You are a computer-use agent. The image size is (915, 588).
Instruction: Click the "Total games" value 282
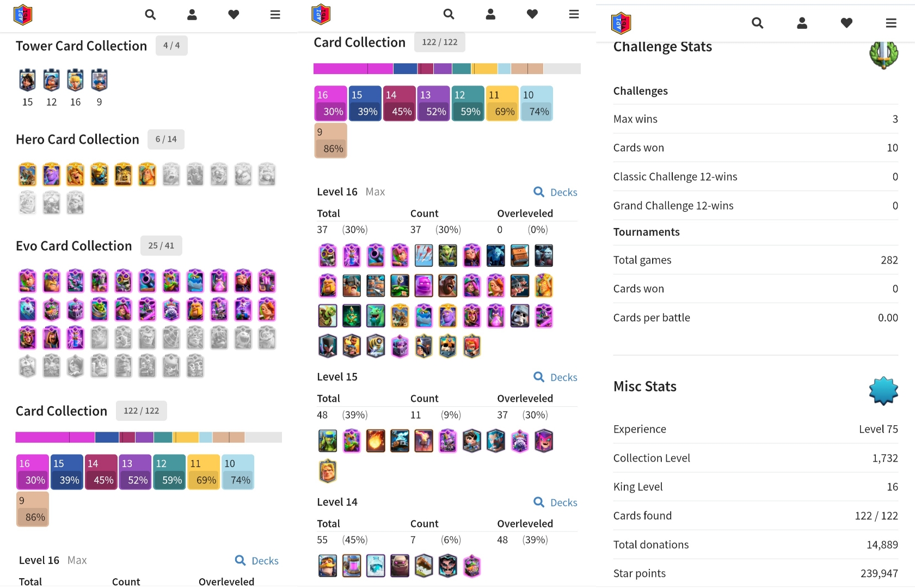[889, 260]
